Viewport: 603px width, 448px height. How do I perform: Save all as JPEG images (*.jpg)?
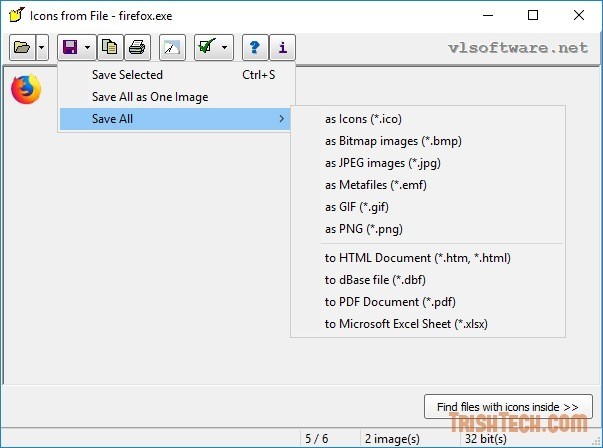pos(428,163)
